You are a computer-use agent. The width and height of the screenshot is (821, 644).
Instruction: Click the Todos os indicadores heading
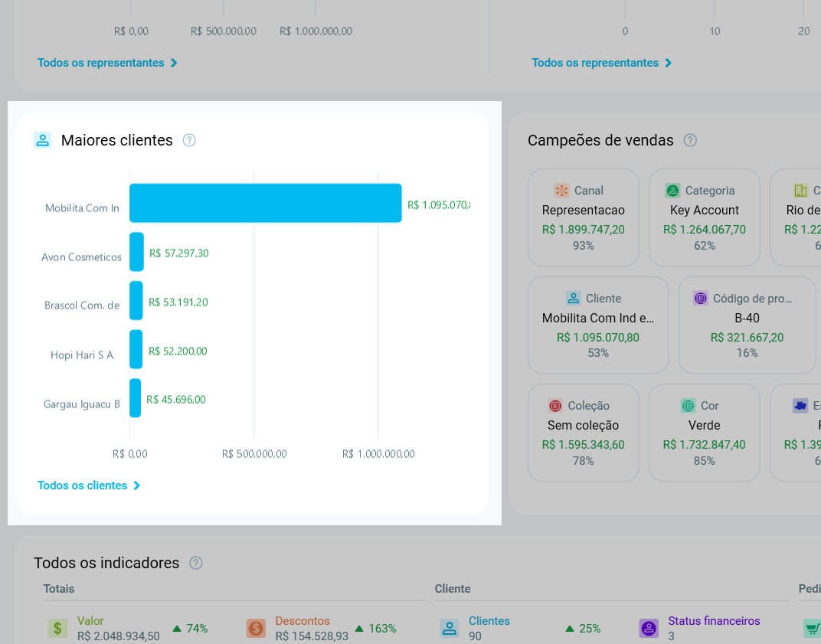[106, 563]
